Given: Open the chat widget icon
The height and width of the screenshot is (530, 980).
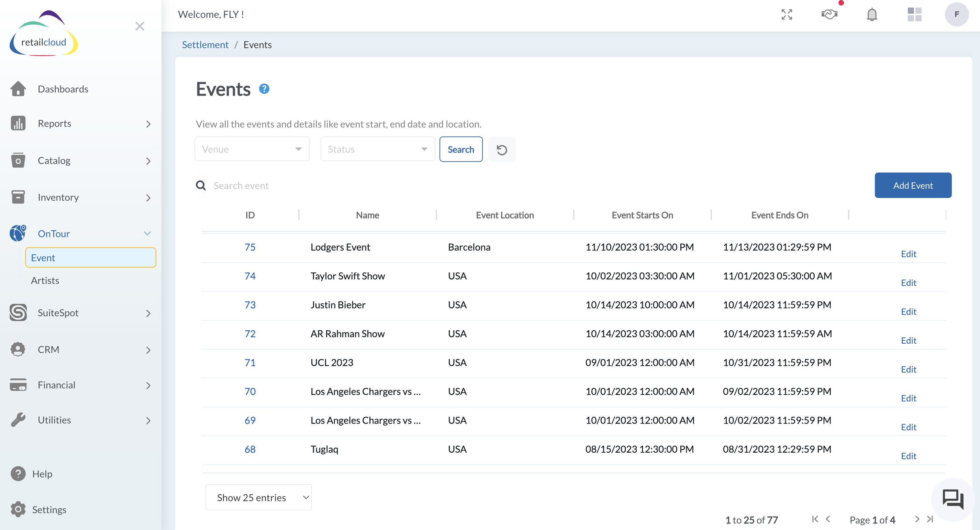Looking at the screenshot, I should 953,499.
